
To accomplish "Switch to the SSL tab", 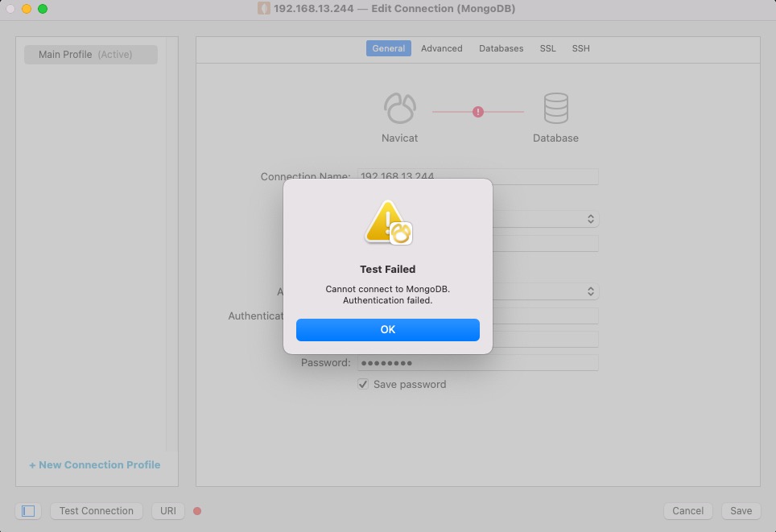I will 547,48.
